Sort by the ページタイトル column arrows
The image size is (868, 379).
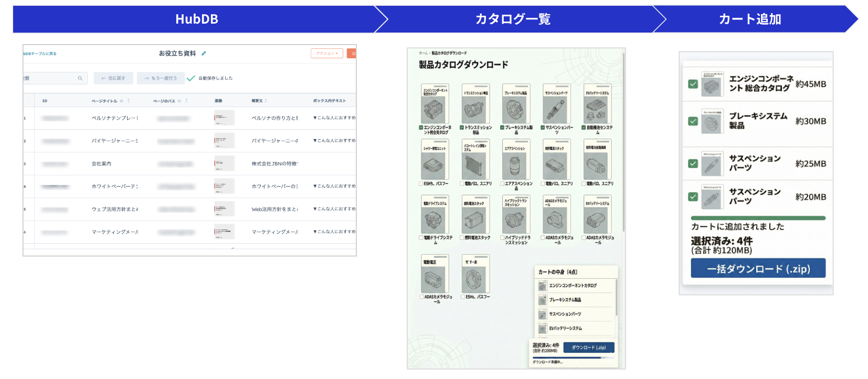pyautogui.click(x=129, y=101)
